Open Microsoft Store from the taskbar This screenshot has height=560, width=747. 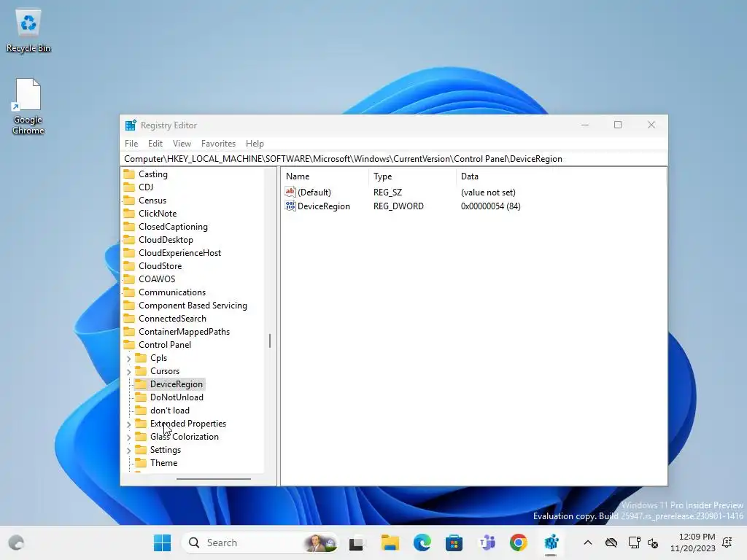454,542
